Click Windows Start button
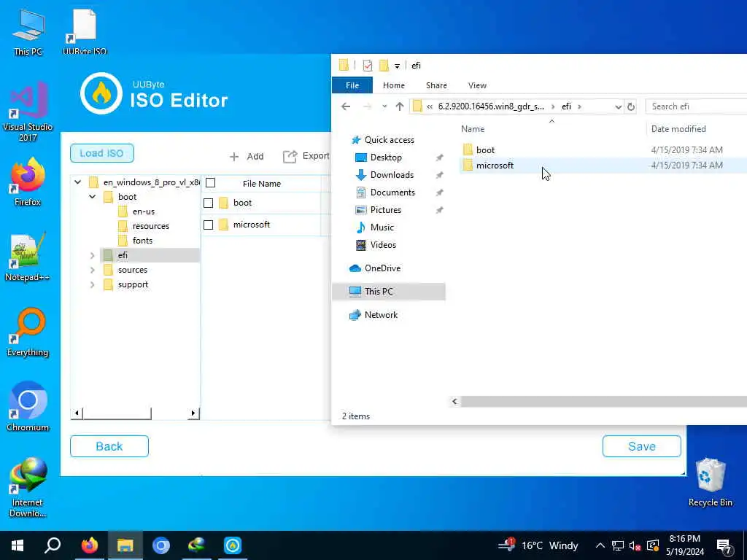This screenshot has height=560, width=747. [18, 545]
